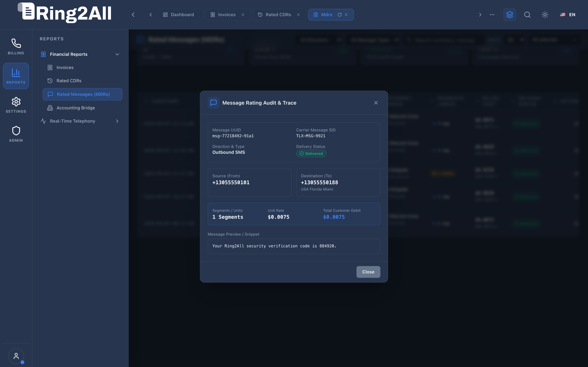Open the Settings gear section
This screenshot has height=367, width=588.
coord(16,105)
